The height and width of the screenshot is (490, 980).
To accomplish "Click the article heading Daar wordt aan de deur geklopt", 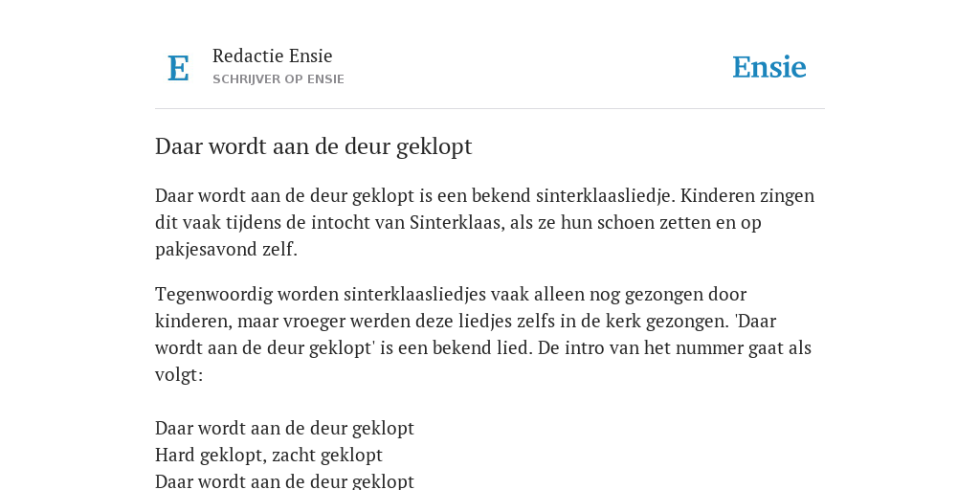I will click(x=313, y=146).
